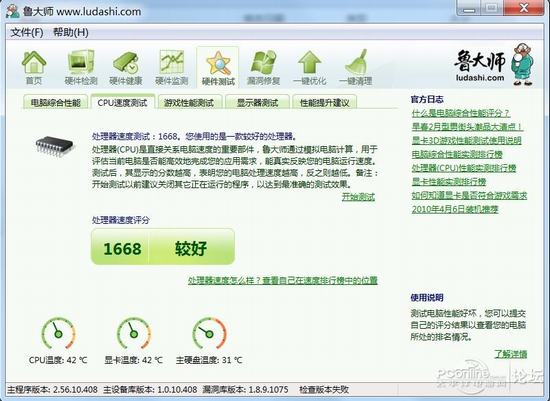Click the CPU温度 gauge dial
The image size is (550, 401).
coord(58,333)
